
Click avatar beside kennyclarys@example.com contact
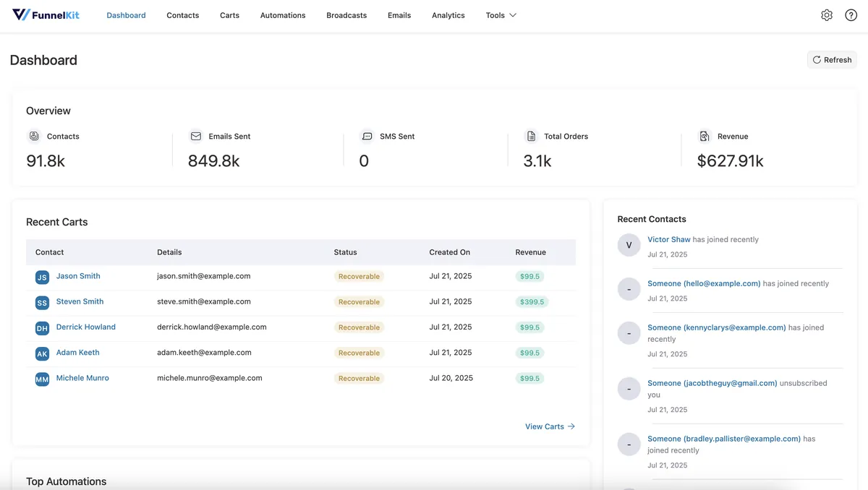pyautogui.click(x=629, y=333)
